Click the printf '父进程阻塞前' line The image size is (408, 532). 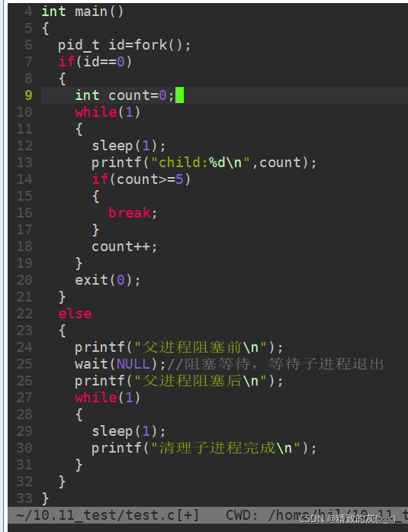point(179,348)
